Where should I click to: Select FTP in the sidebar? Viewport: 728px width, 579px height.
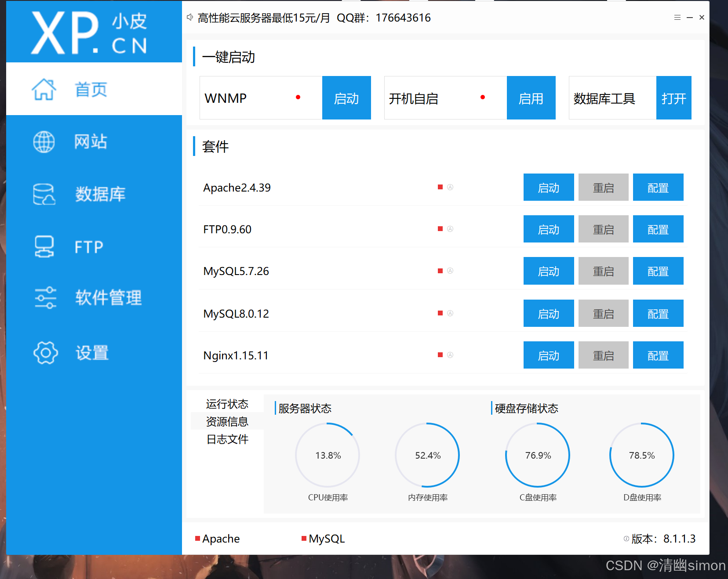pyautogui.click(x=94, y=246)
